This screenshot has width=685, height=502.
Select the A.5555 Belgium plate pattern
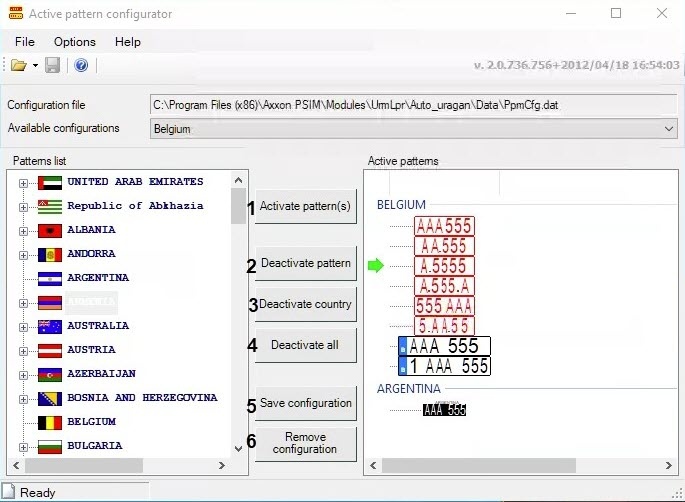pyautogui.click(x=444, y=266)
